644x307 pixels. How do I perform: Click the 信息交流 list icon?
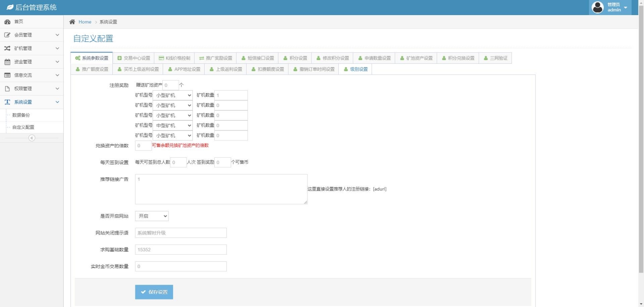7,75
